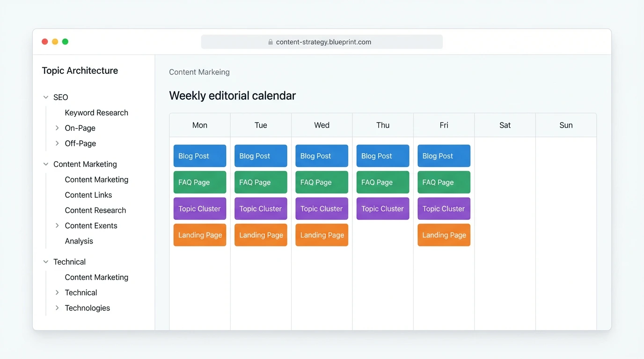Expand the Content Exents item

point(57,225)
